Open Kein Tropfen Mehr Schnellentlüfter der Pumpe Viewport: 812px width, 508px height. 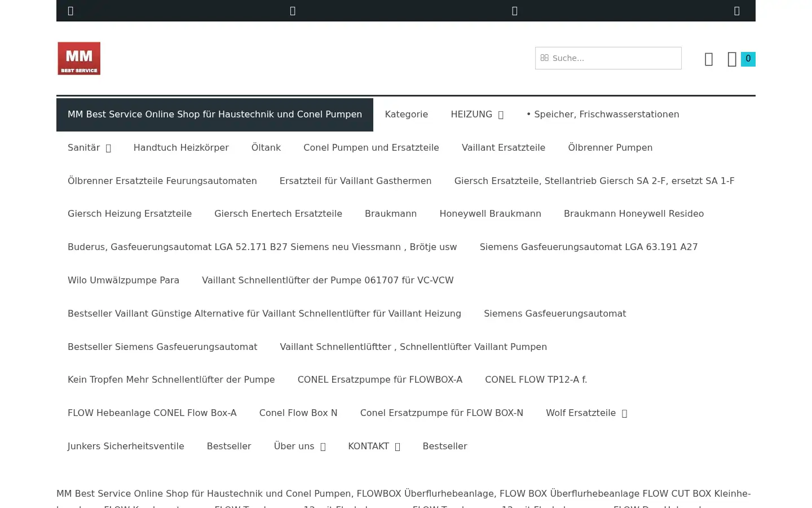(171, 380)
